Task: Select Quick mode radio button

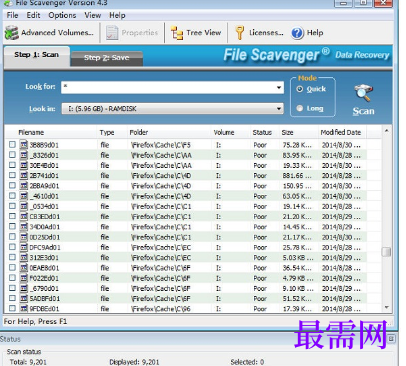Action: (300, 89)
